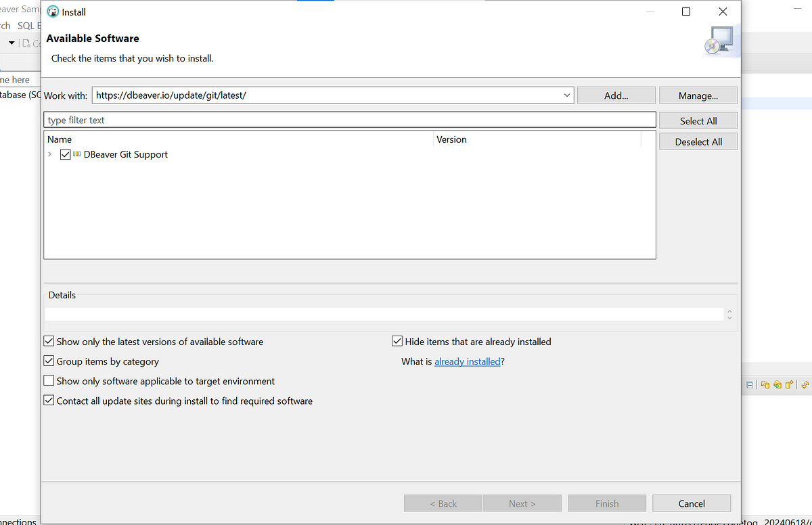The height and width of the screenshot is (525, 812).
Task: Click the Work with URL text field
Action: (326, 95)
